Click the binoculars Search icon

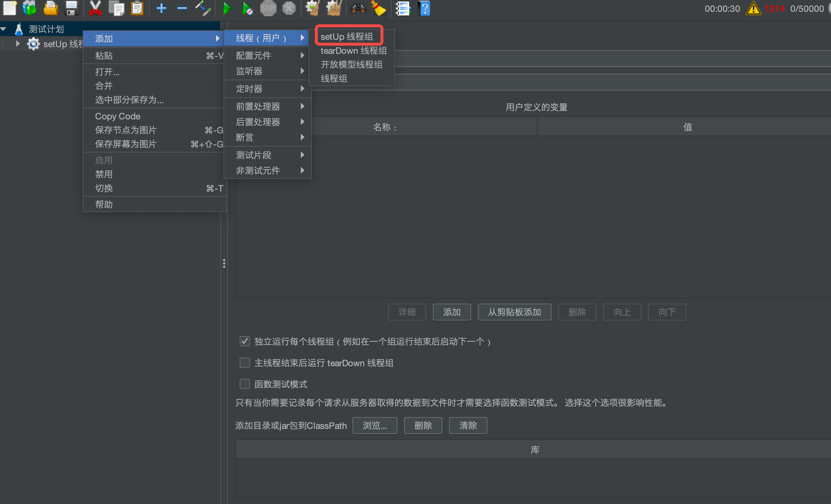pos(358,8)
